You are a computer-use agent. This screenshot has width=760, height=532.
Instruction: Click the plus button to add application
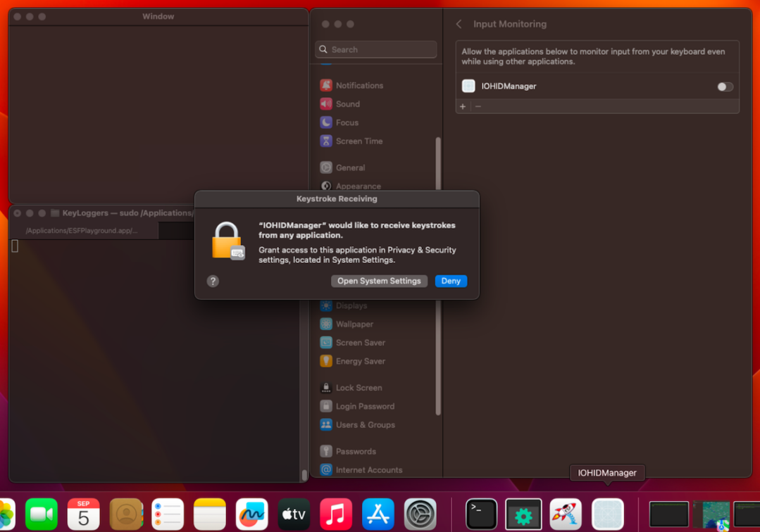(463, 106)
